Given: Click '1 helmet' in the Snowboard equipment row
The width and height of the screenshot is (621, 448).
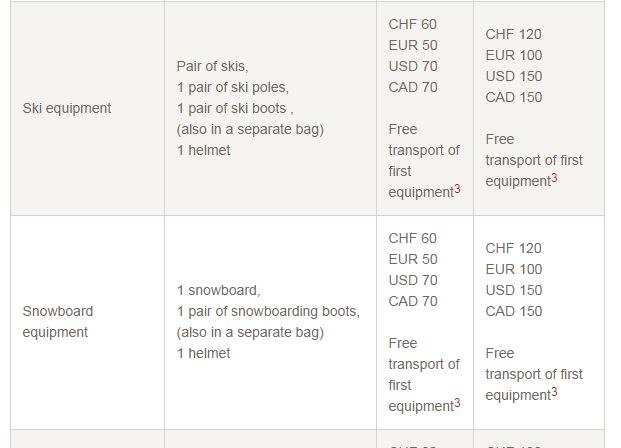Looking at the screenshot, I should point(203,353).
